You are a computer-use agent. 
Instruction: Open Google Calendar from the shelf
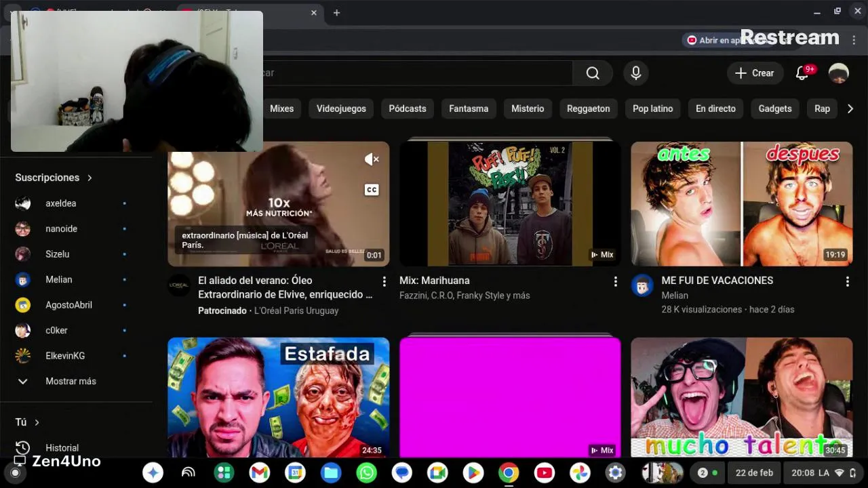295,473
